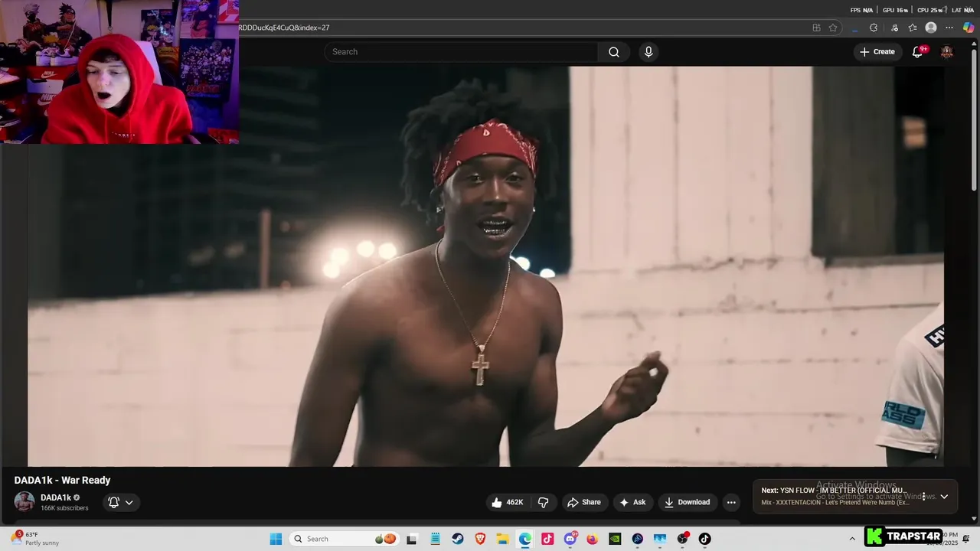The image size is (980, 551).
Task: Open OBS Studio from taskbar
Action: click(682, 539)
